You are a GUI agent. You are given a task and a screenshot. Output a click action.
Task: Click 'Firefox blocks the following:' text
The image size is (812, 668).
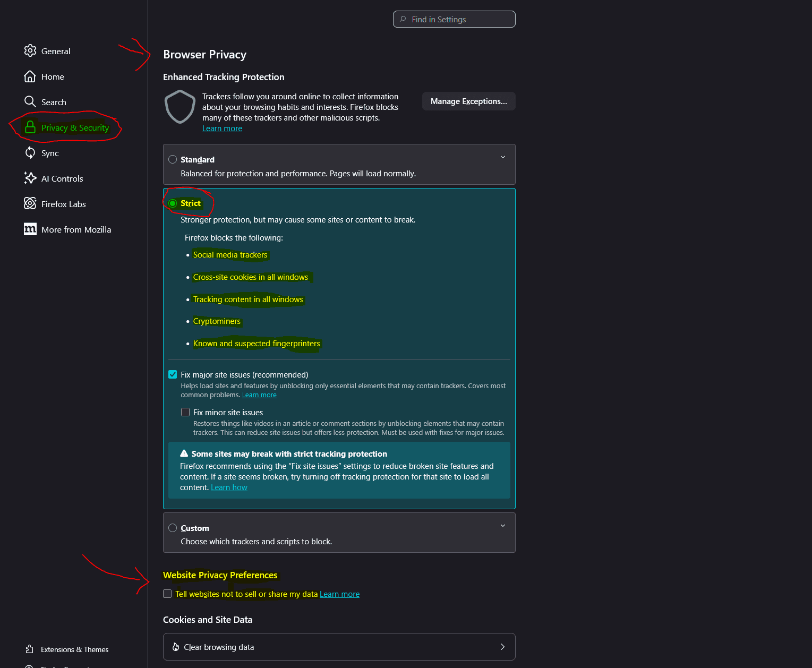coord(234,238)
